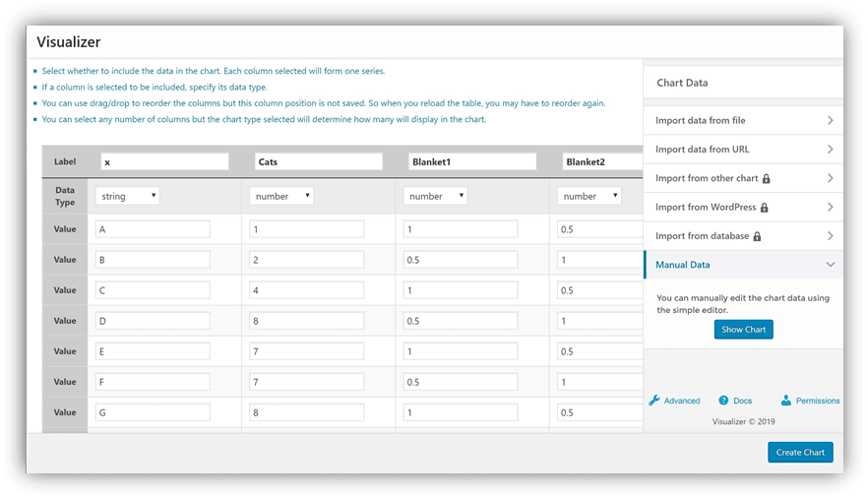Image resolution: width=868 pixels, height=498 pixels.
Task: Click the x value field containing A
Action: [x=153, y=229]
